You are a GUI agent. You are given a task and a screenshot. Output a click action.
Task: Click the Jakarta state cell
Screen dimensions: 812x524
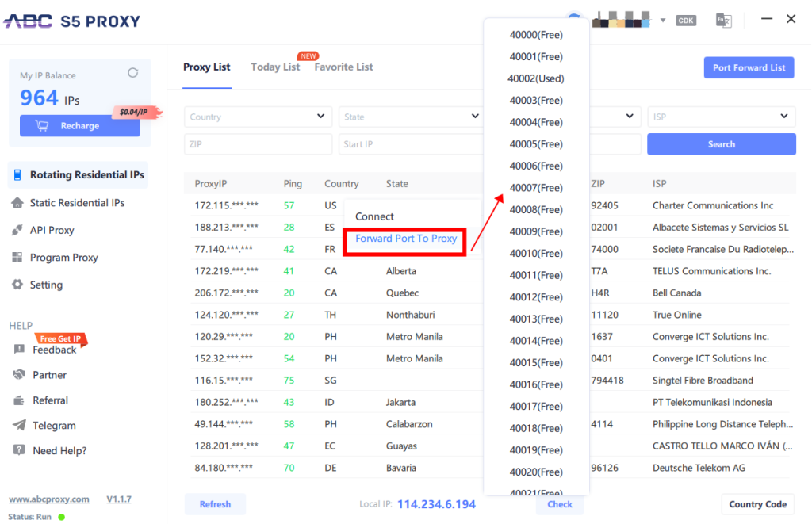400,403
